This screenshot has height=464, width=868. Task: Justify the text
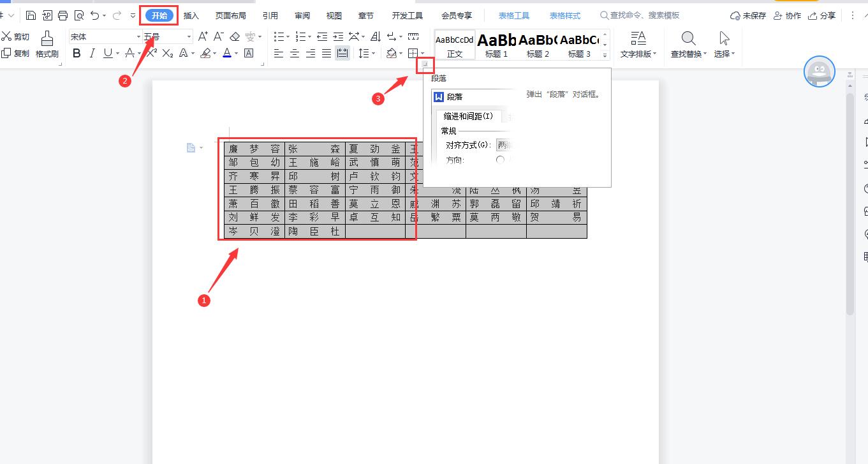click(327, 54)
